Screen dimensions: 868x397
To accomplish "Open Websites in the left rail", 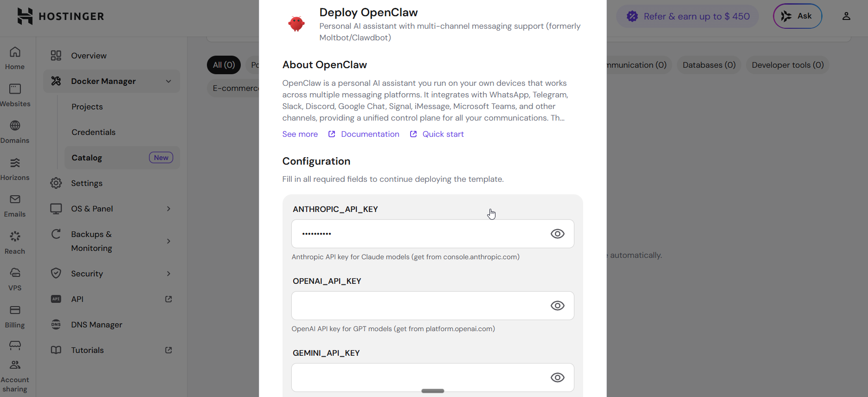I will [x=15, y=96].
